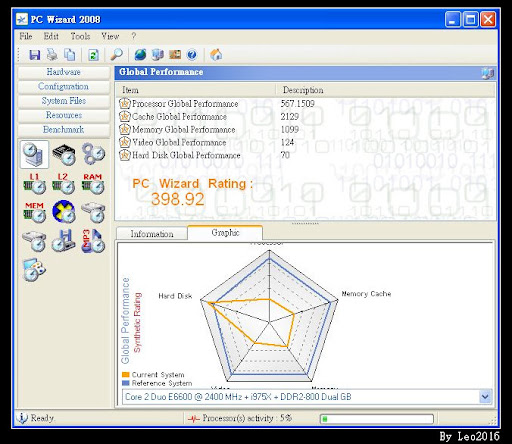Select the Windows flag benchmark icon
Screen dimensions: 512x444
click(34, 270)
